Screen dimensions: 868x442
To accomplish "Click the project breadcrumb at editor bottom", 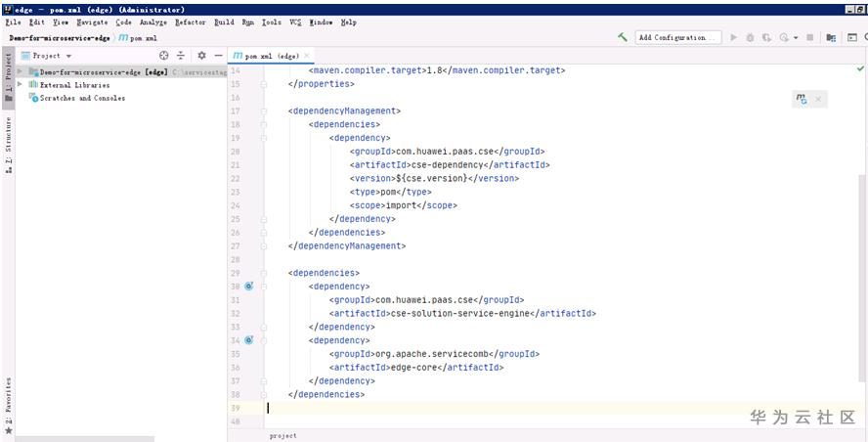I will (x=282, y=436).
